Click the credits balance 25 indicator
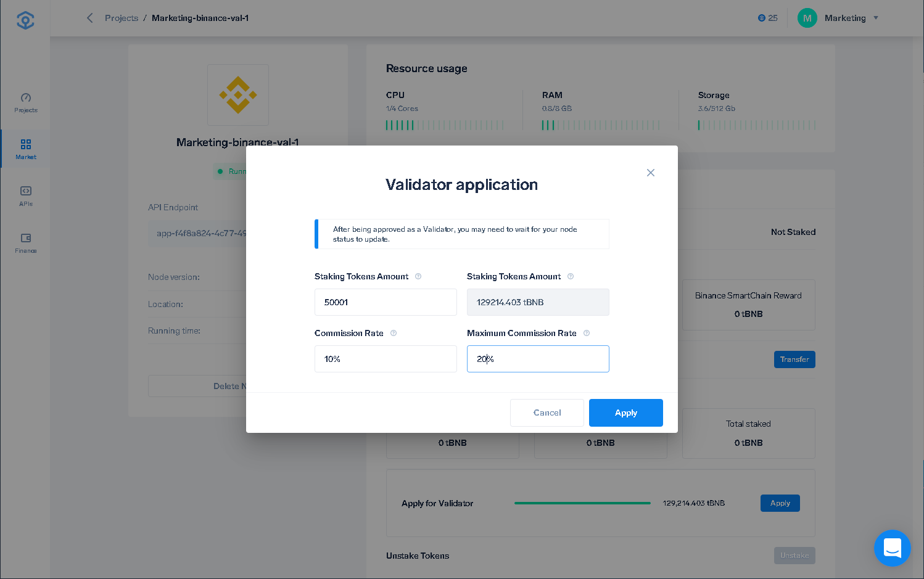 (768, 18)
